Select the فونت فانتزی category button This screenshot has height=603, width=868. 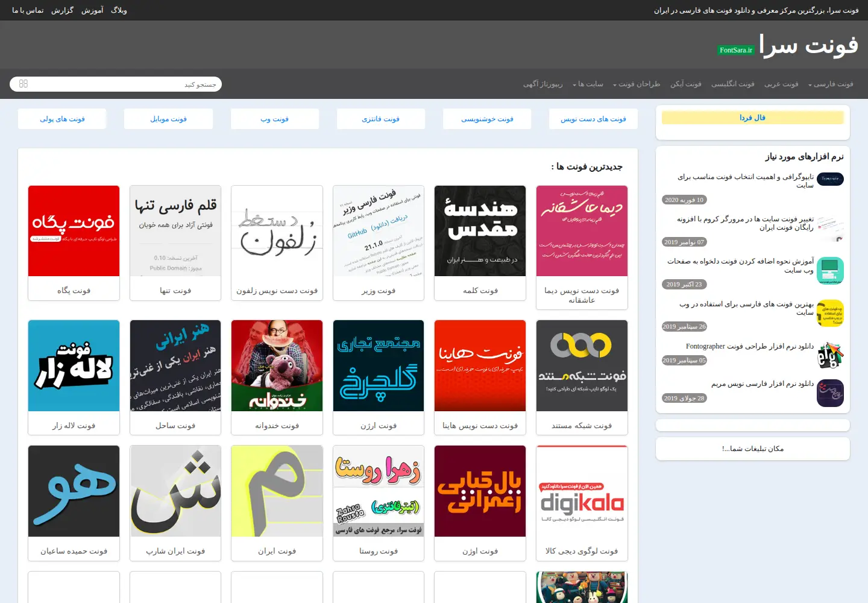tap(381, 119)
